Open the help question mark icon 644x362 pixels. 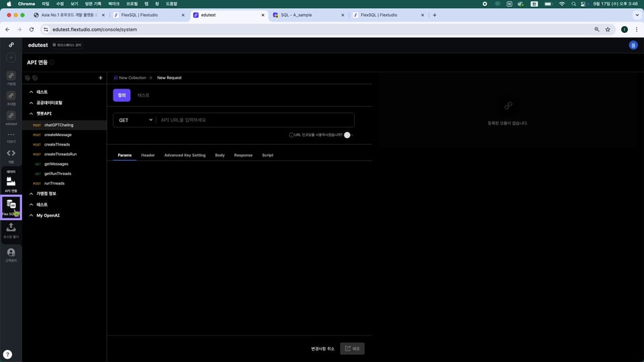click(7, 354)
